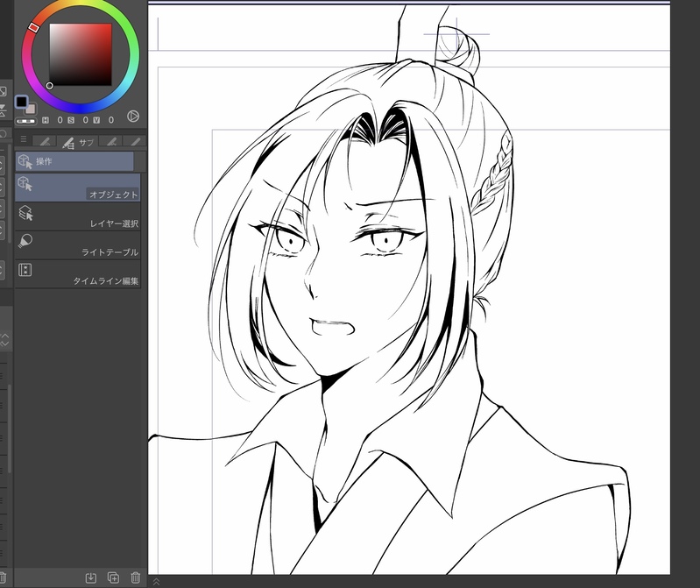Open the sub tool panel hamburger menu

click(24, 139)
